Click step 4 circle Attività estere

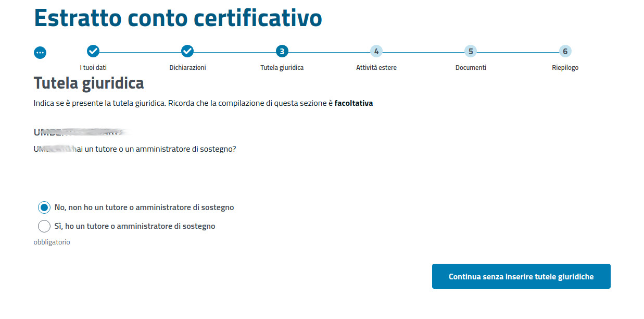[376, 51]
